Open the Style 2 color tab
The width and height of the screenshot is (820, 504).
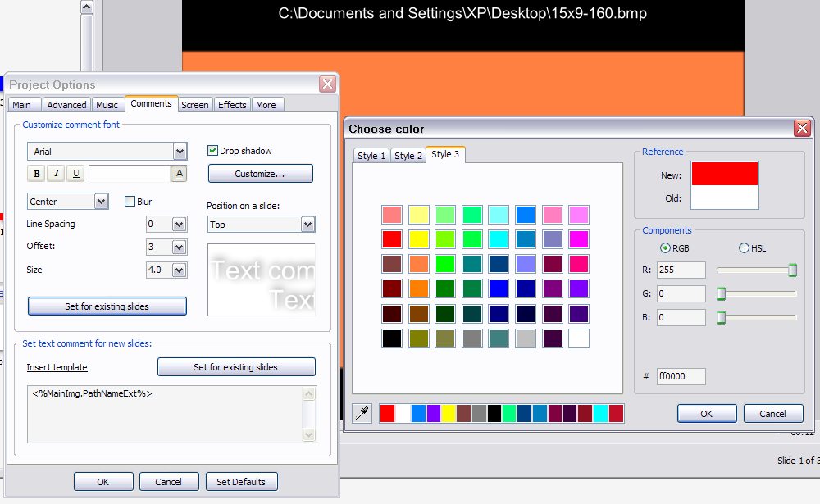(408, 155)
